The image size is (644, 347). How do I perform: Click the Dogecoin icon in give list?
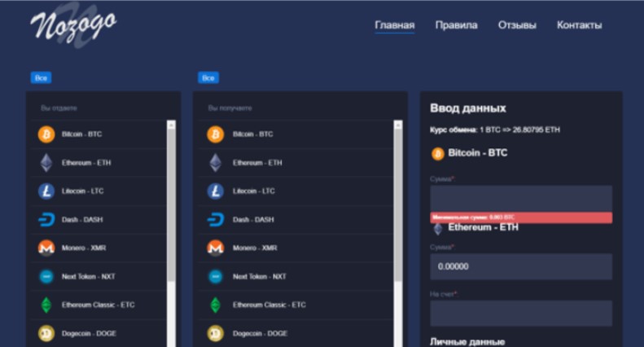pos(46,333)
